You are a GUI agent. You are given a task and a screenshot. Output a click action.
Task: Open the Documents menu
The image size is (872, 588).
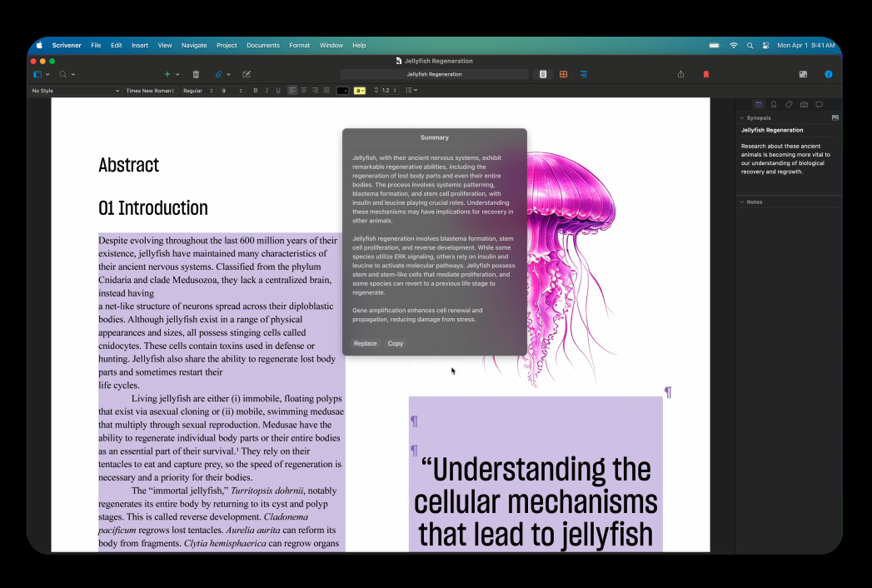(263, 46)
